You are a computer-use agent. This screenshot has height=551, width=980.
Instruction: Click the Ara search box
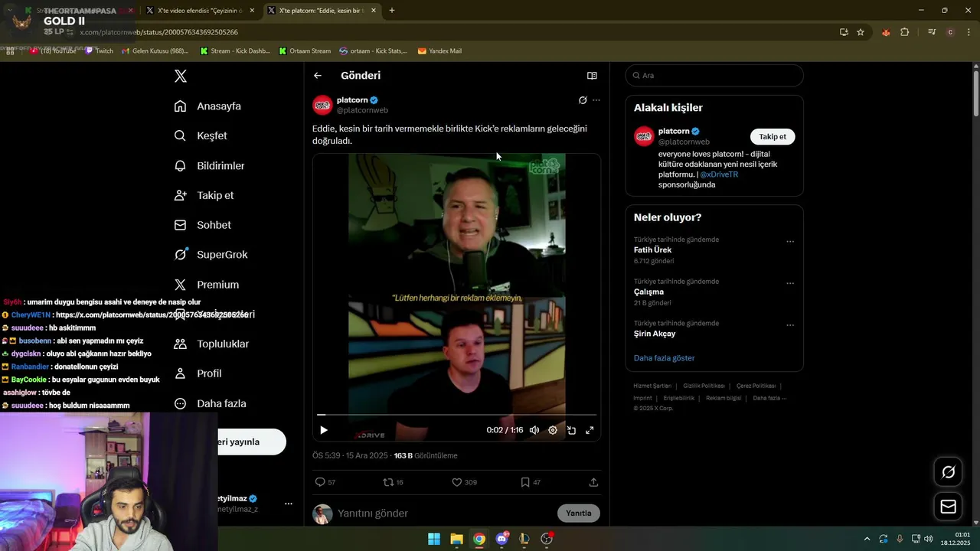coord(714,76)
